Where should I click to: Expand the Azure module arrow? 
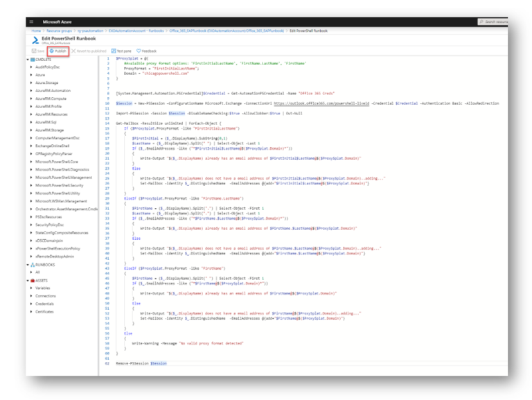pos(31,75)
